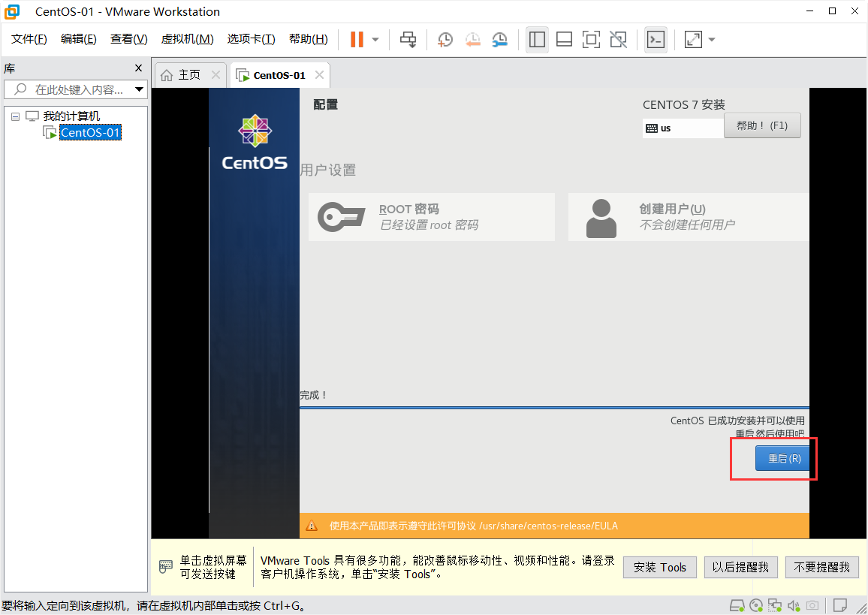
Task: Toggle the library sidebar view icon
Action: [537, 39]
